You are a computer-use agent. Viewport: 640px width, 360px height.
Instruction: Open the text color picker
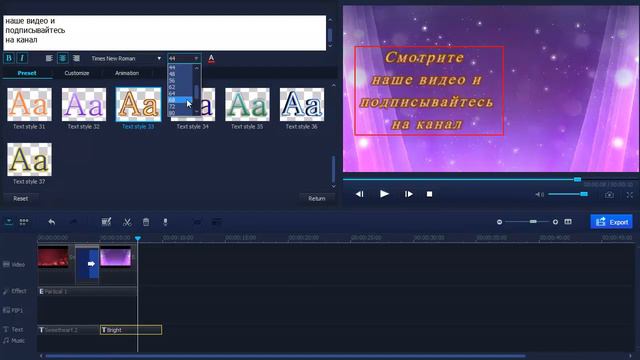211,59
